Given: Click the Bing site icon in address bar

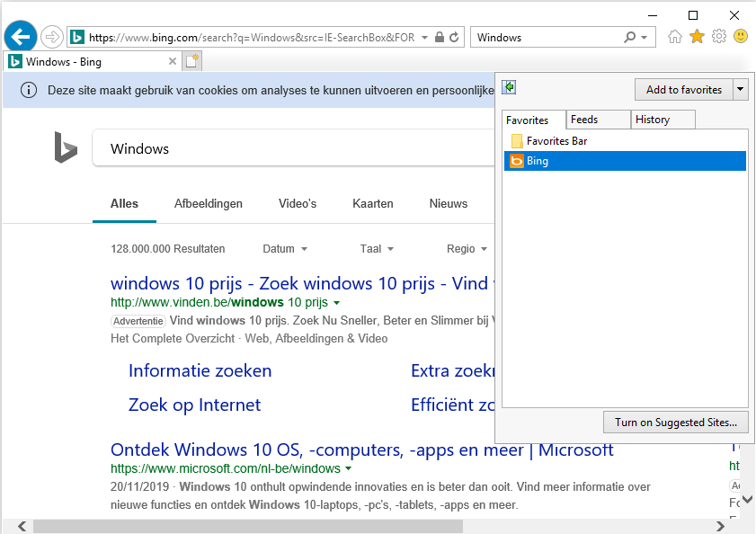Looking at the screenshot, I should coord(77,37).
